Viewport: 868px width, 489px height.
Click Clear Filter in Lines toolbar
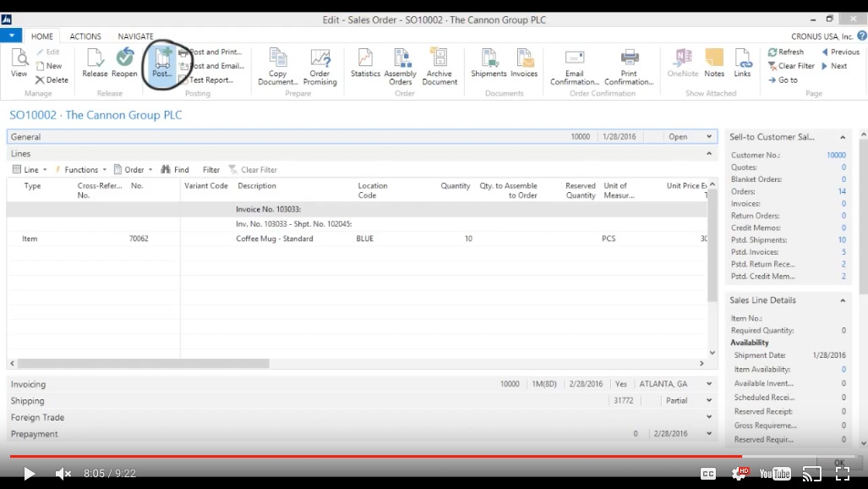pos(253,170)
